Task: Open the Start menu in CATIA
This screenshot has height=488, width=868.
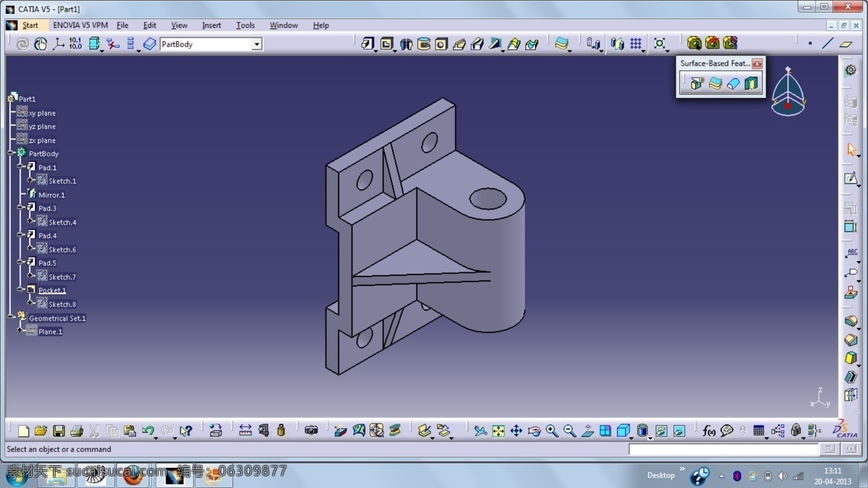Action: pyautogui.click(x=30, y=25)
